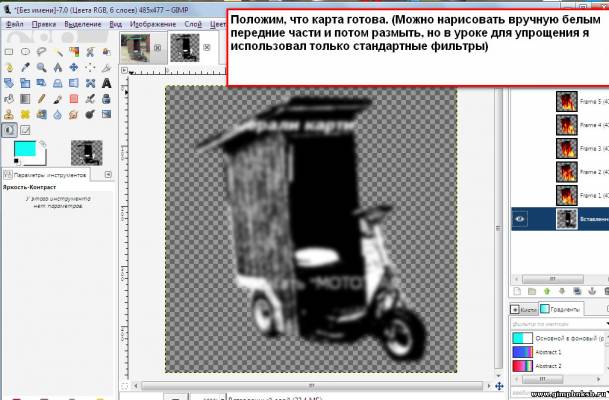The image size is (609, 400).
Task: Select the Move tool
Action: [x=74, y=68]
